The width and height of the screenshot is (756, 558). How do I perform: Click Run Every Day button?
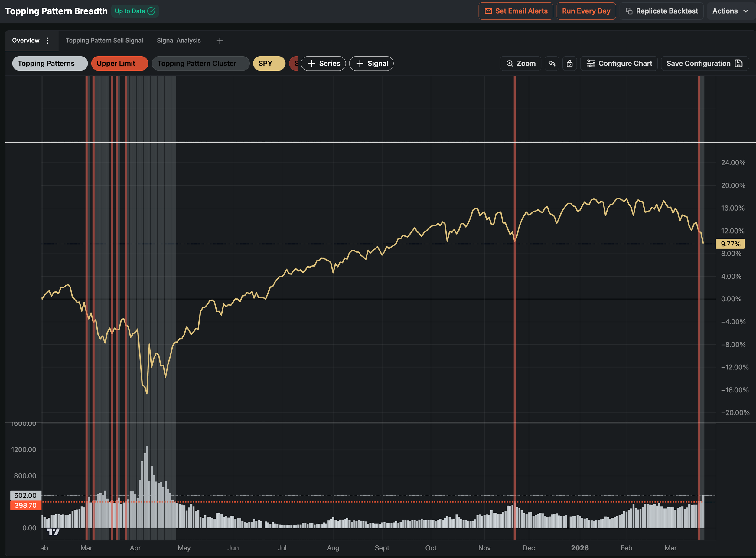click(x=586, y=11)
